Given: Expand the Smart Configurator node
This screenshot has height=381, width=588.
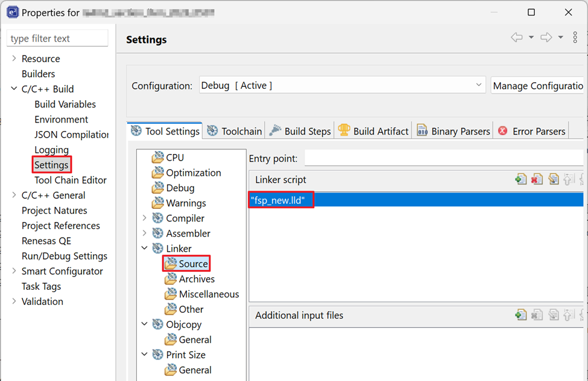Looking at the screenshot, I should click(x=14, y=271).
